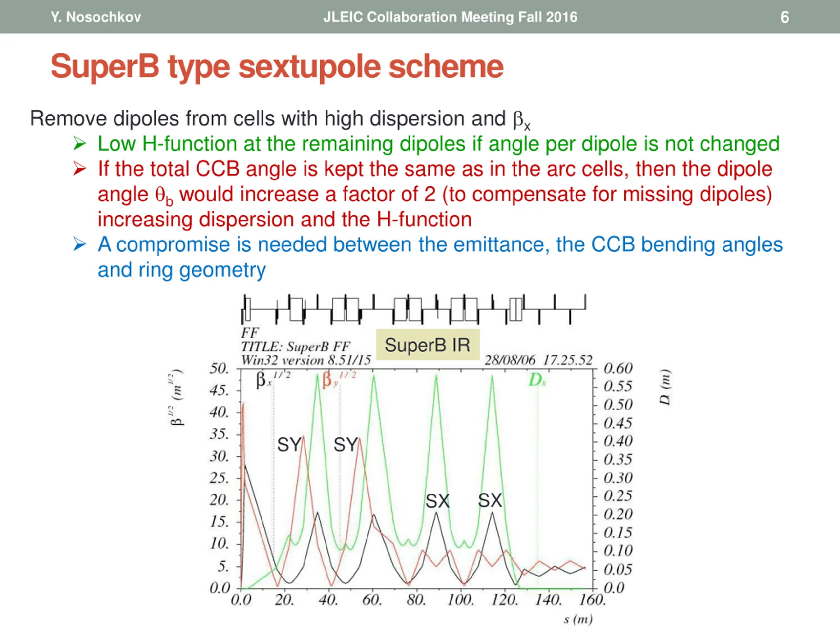Click the slide number "6" in header

pyautogui.click(x=785, y=17)
